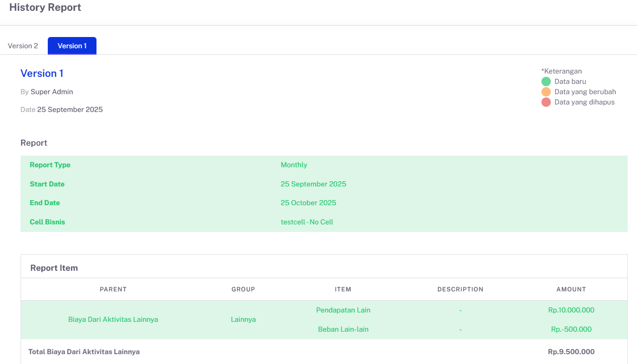Click the Report section heading
Viewport: 637px width, 364px height.
[x=34, y=143]
